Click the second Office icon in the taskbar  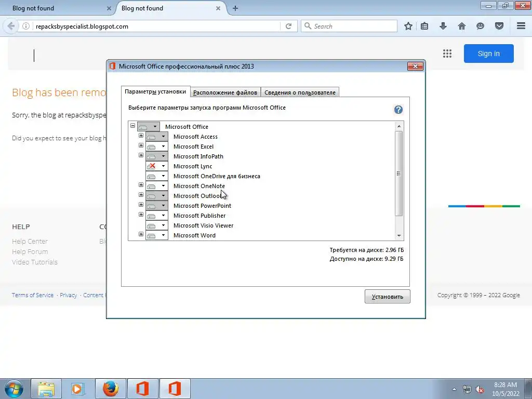tap(175, 389)
